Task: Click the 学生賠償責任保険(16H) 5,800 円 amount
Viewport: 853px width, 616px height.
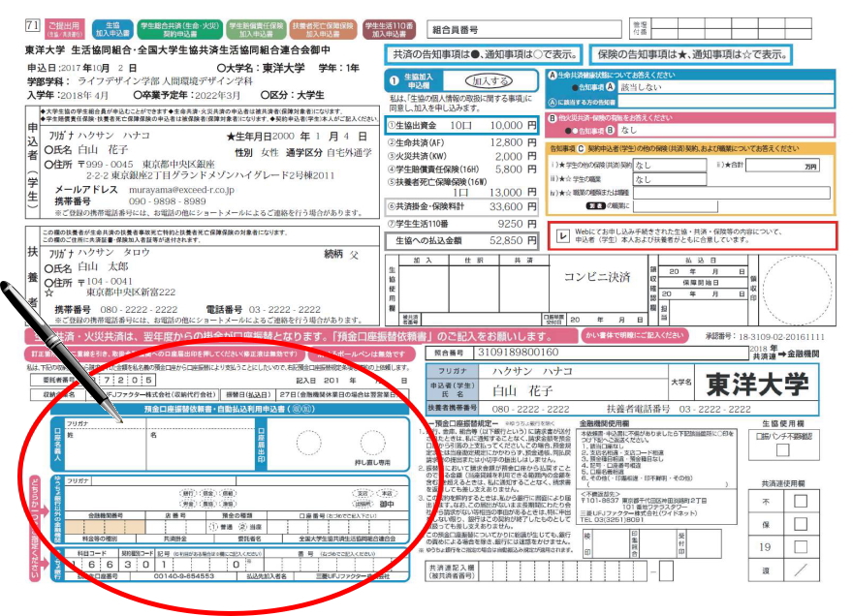Action: (515, 169)
